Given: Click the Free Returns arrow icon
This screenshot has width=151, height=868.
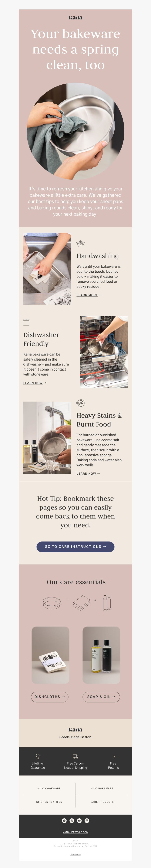Looking at the screenshot, I should pos(113,756).
